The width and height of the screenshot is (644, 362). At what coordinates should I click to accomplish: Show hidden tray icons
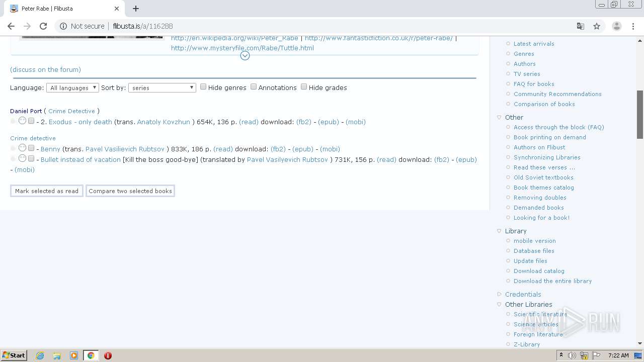[x=561, y=355]
